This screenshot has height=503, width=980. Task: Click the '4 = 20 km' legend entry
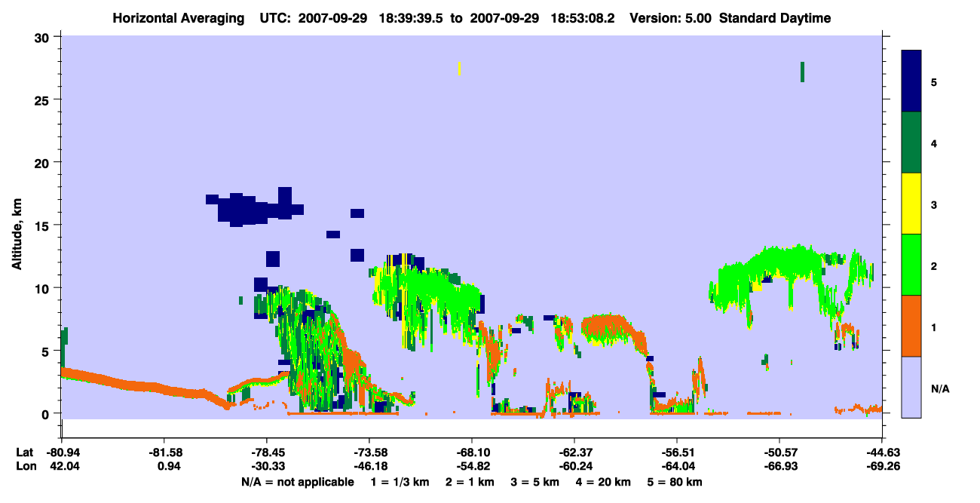[603, 482]
